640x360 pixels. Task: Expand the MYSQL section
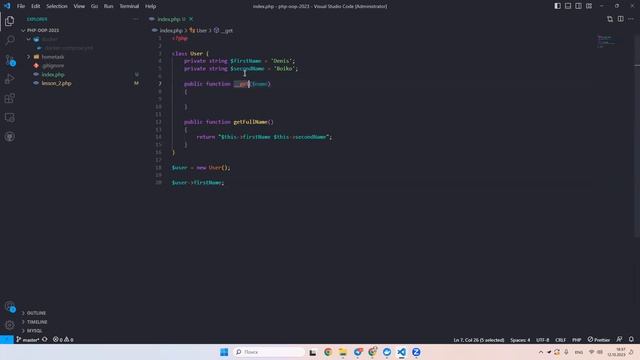(34, 331)
